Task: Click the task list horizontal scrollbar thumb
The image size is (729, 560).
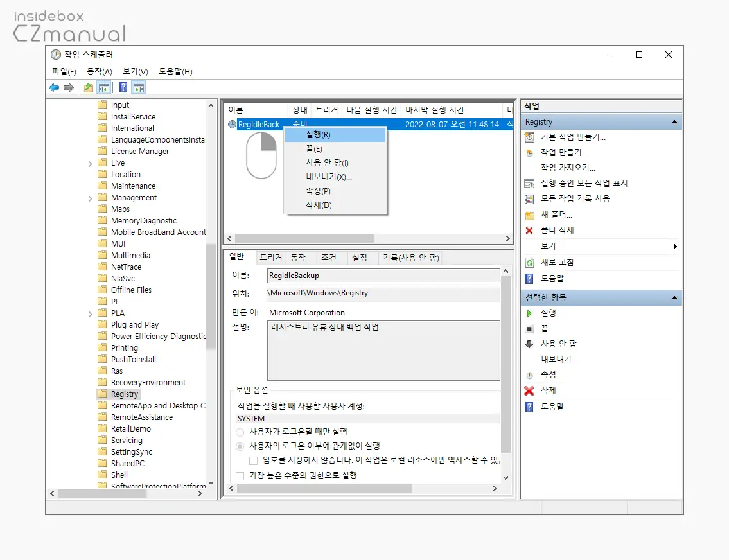Action: (304, 238)
